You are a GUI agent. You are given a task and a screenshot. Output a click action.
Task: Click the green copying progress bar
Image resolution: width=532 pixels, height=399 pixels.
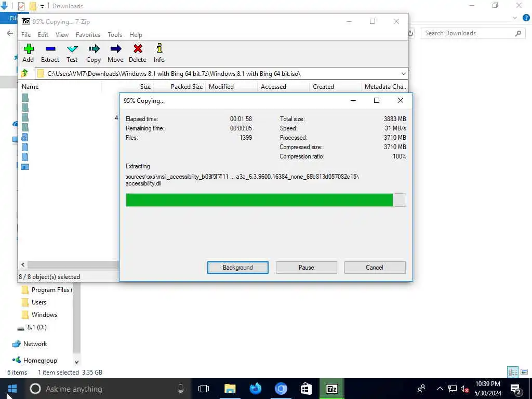[265, 200]
